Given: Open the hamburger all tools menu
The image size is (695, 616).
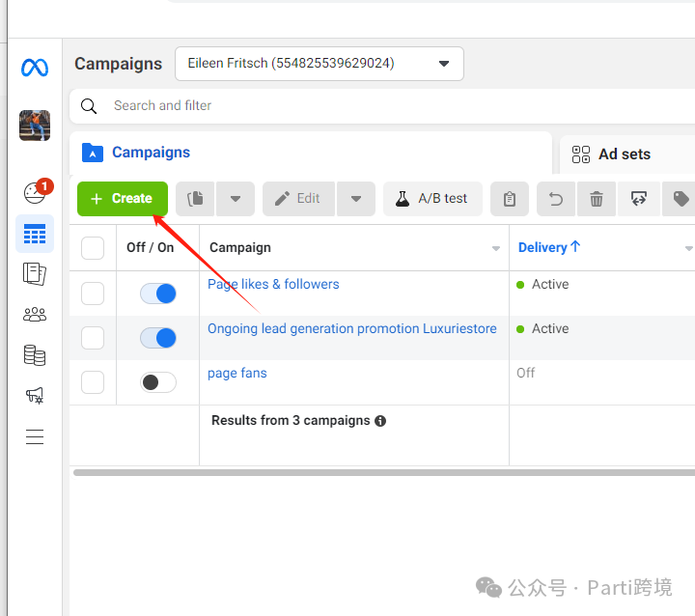Looking at the screenshot, I should click(35, 436).
